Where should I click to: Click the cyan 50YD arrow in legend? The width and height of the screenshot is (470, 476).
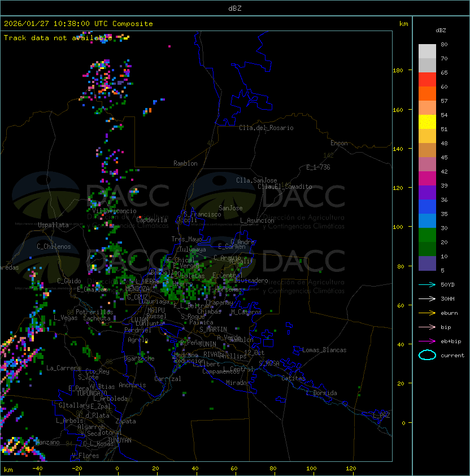pos(427,284)
